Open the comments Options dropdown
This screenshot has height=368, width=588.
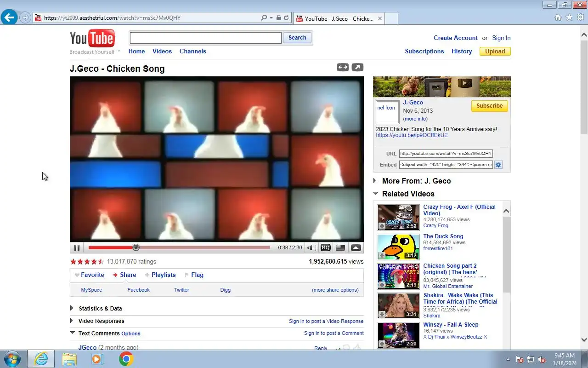(x=131, y=333)
